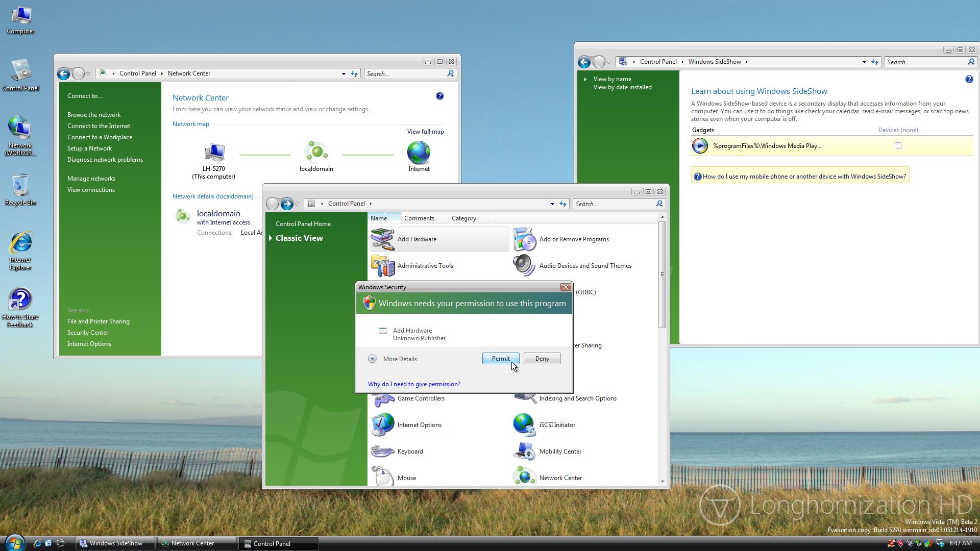Sort by the Comments column header
Screen dimensions: 980x551
(419, 218)
